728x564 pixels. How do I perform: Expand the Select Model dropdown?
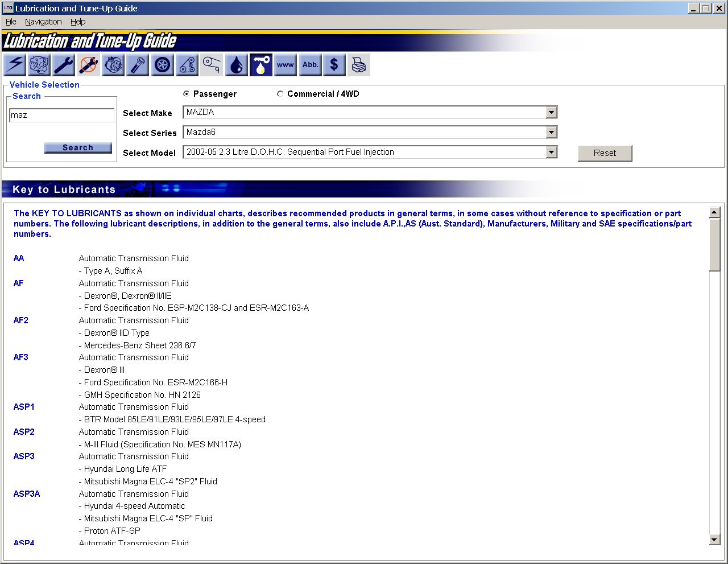tap(551, 153)
